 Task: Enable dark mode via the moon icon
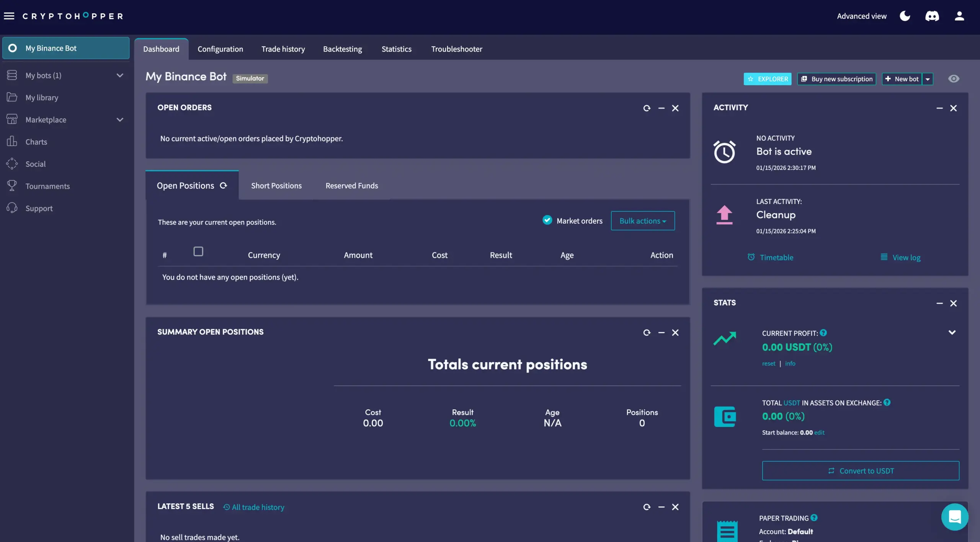coord(905,16)
